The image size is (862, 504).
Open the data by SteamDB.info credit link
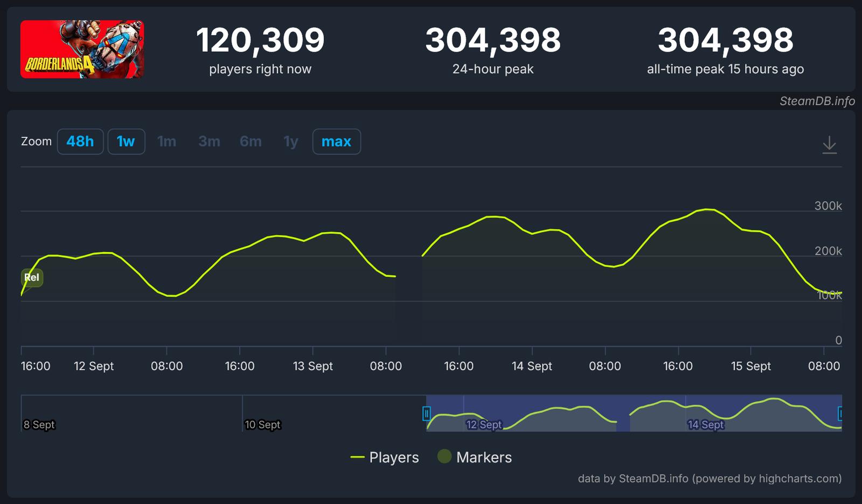coord(710,478)
